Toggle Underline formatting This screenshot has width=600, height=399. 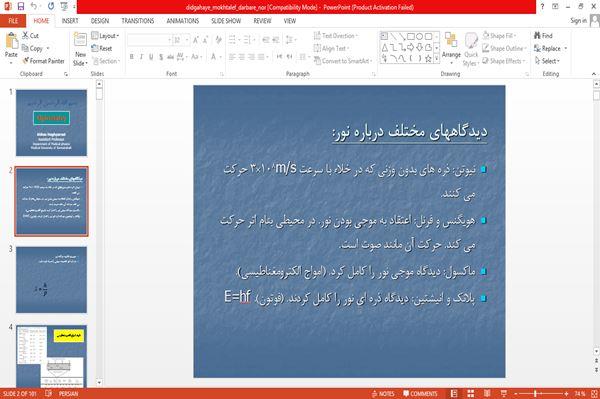[x=151, y=57]
